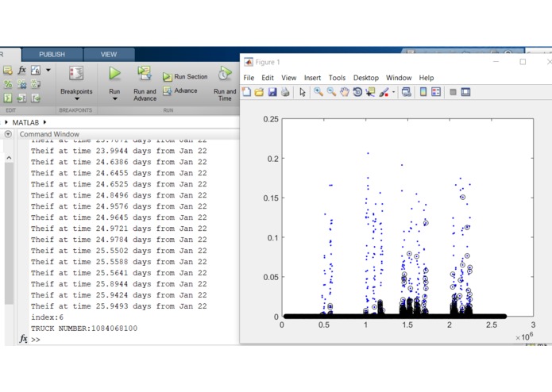Insert a legend using the toolbar icon
This screenshot has width=552, height=392.
click(436, 92)
